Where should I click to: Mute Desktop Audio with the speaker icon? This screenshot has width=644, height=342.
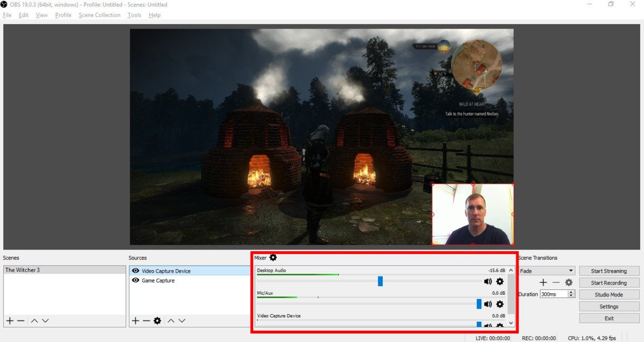pyautogui.click(x=488, y=281)
